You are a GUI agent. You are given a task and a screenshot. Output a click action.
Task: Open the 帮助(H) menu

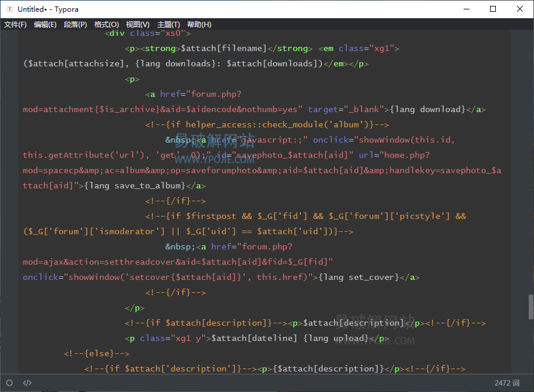coord(199,25)
